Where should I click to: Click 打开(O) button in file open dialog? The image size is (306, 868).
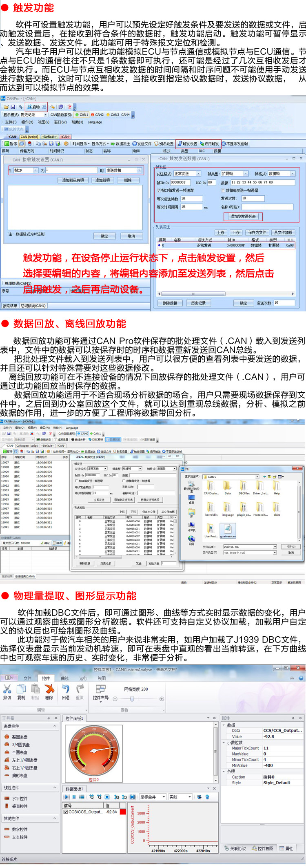tap(290, 546)
